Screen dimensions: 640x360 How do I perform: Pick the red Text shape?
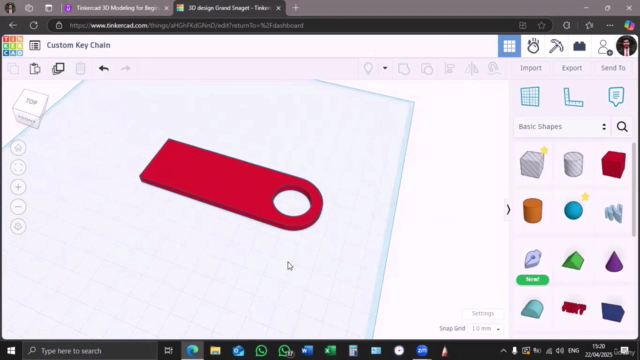tap(573, 308)
